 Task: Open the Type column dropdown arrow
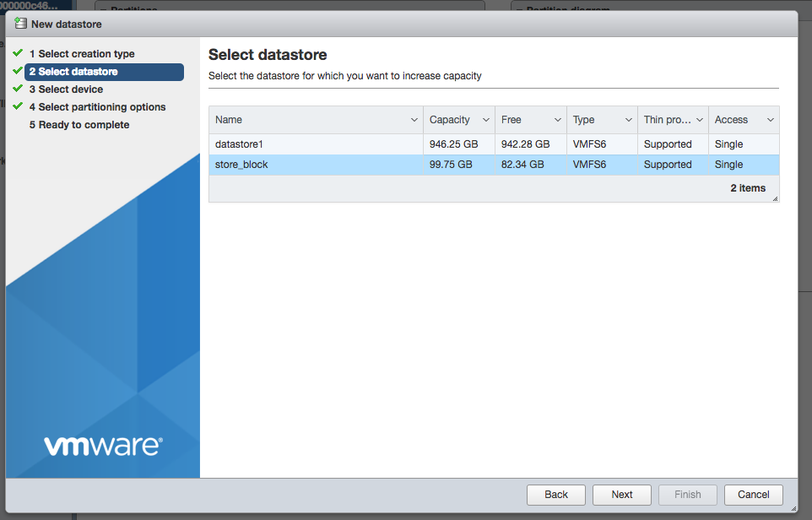(x=628, y=120)
